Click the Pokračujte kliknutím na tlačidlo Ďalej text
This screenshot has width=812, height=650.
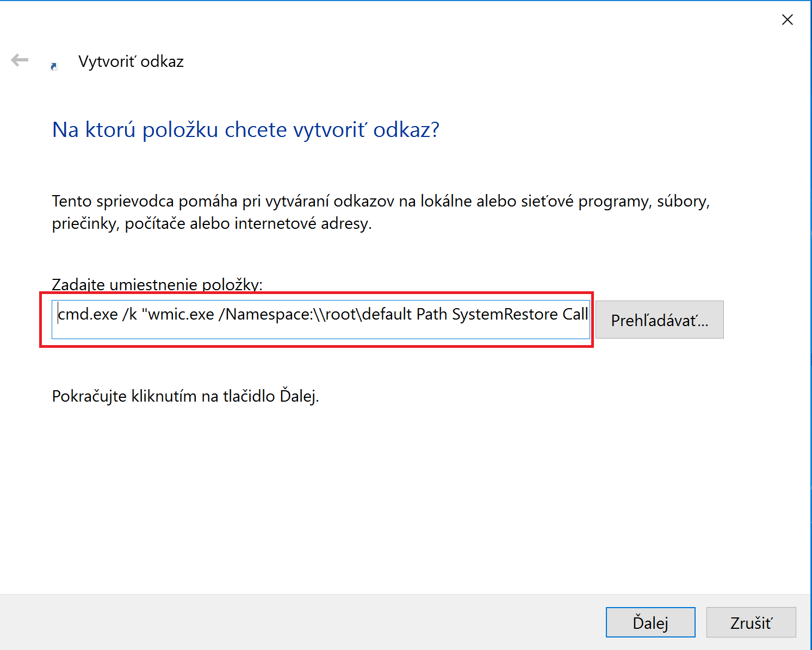coord(185,396)
